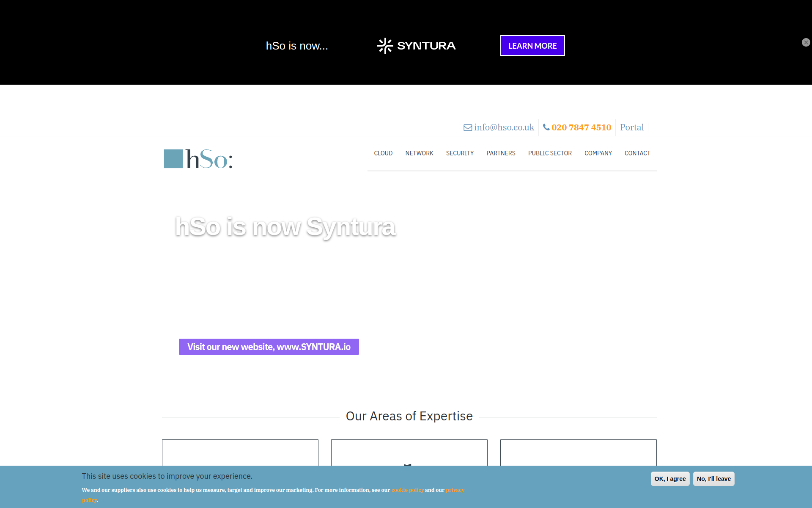Screen dimensions: 812x508
Task: Click Visit our new website www.SYNTURA.io button
Action: click(x=269, y=347)
